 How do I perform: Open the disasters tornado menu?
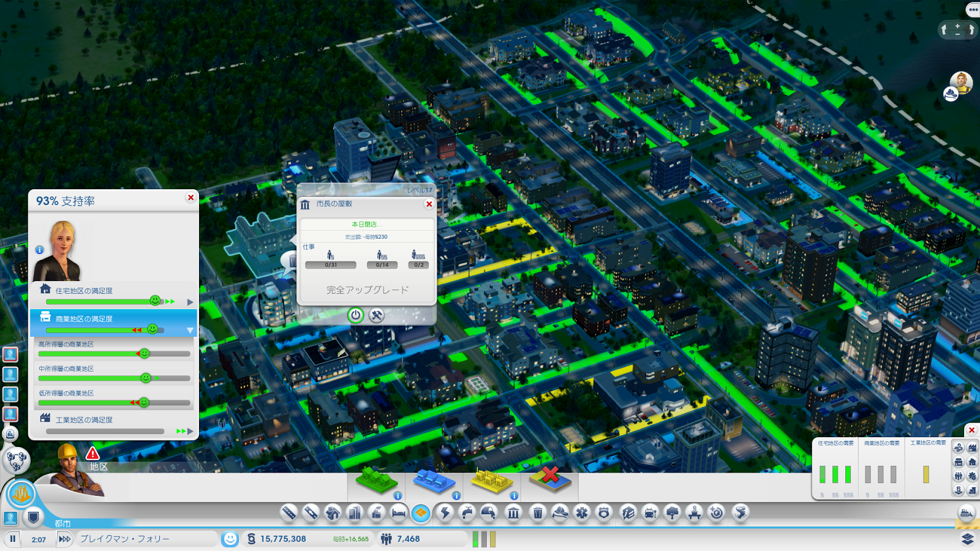pyautogui.click(x=740, y=512)
